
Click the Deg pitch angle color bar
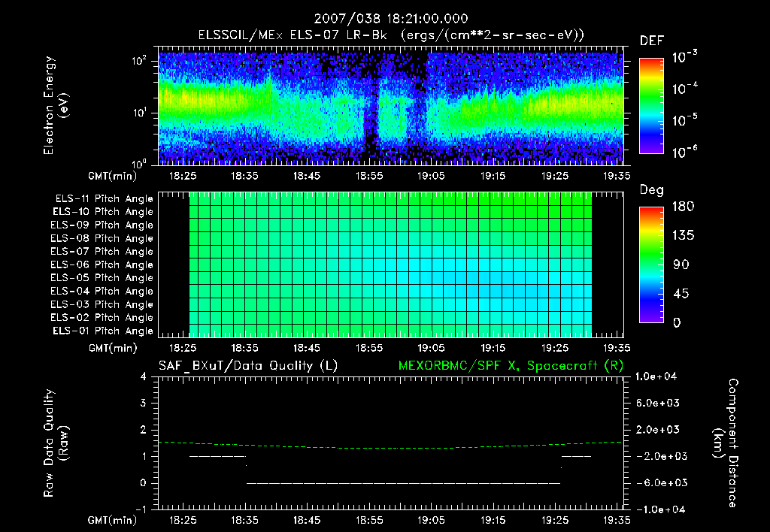pos(651,264)
